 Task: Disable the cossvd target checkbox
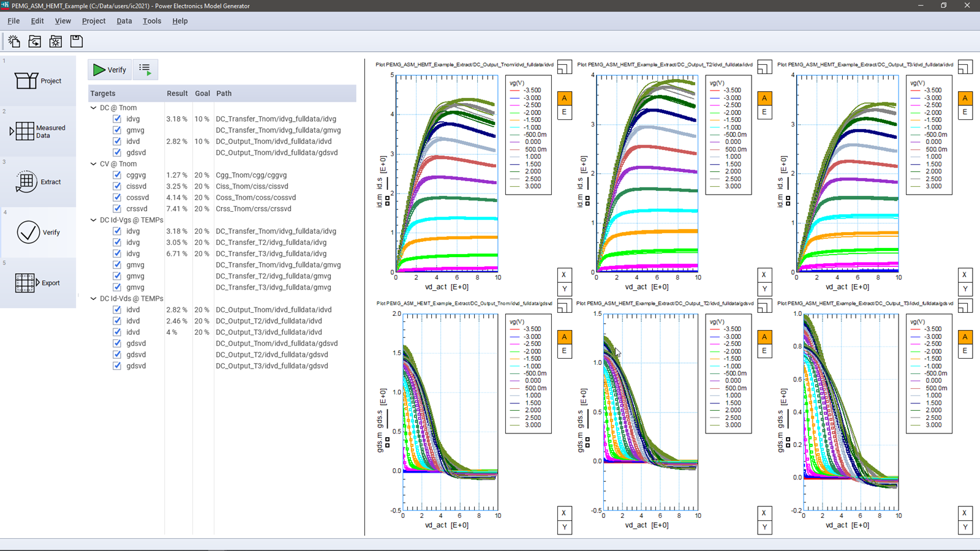click(117, 198)
